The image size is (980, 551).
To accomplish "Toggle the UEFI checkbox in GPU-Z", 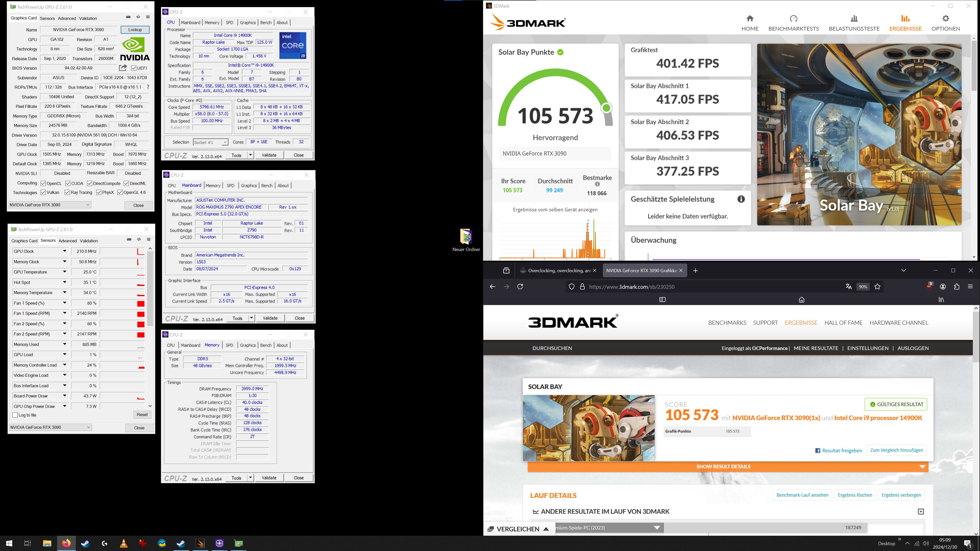I will click(133, 68).
